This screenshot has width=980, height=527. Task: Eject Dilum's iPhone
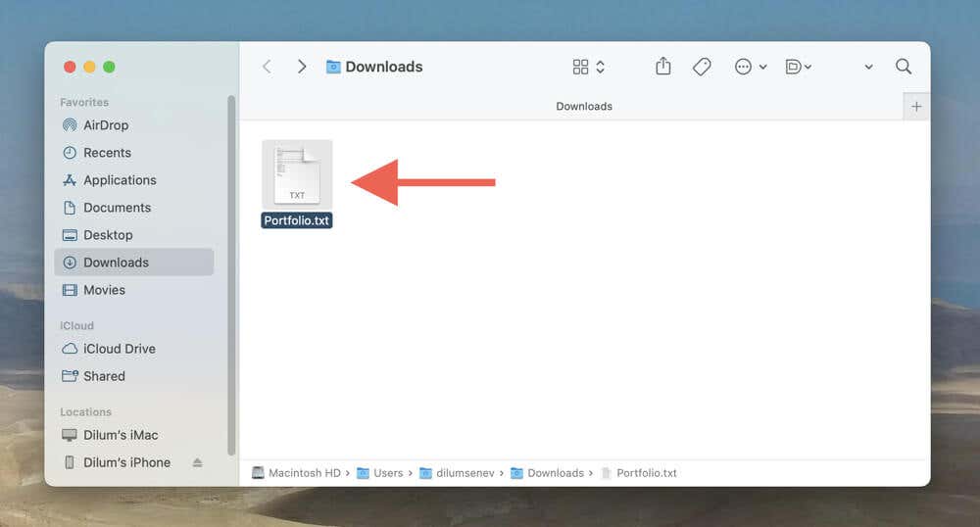point(198,462)
